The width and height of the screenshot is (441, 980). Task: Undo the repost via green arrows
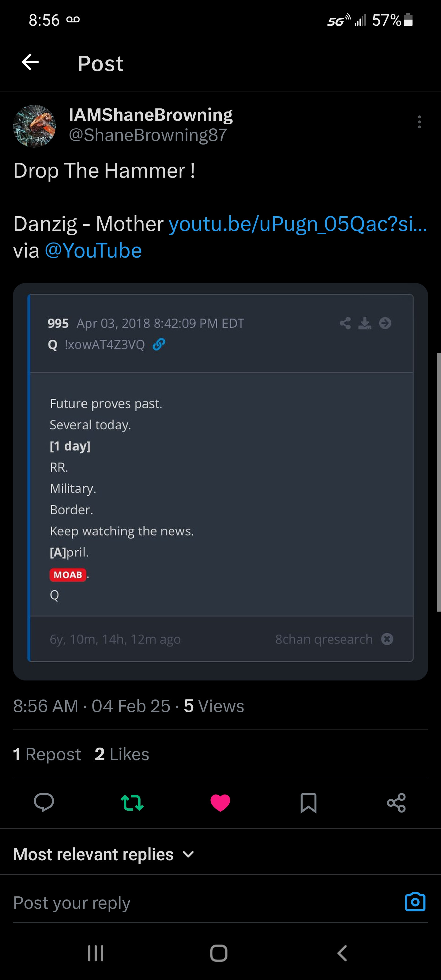132,803
